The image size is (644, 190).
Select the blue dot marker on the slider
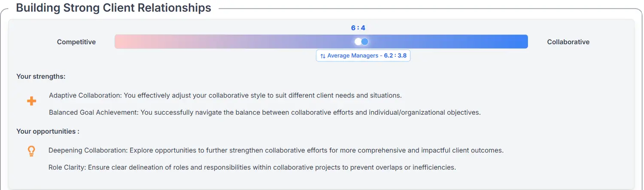point(365,42)
